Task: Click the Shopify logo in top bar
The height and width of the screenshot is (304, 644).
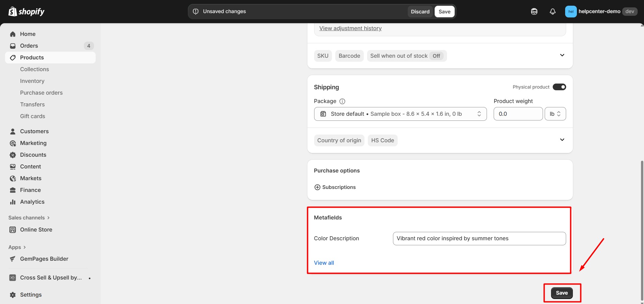Action: coord(26,11)
